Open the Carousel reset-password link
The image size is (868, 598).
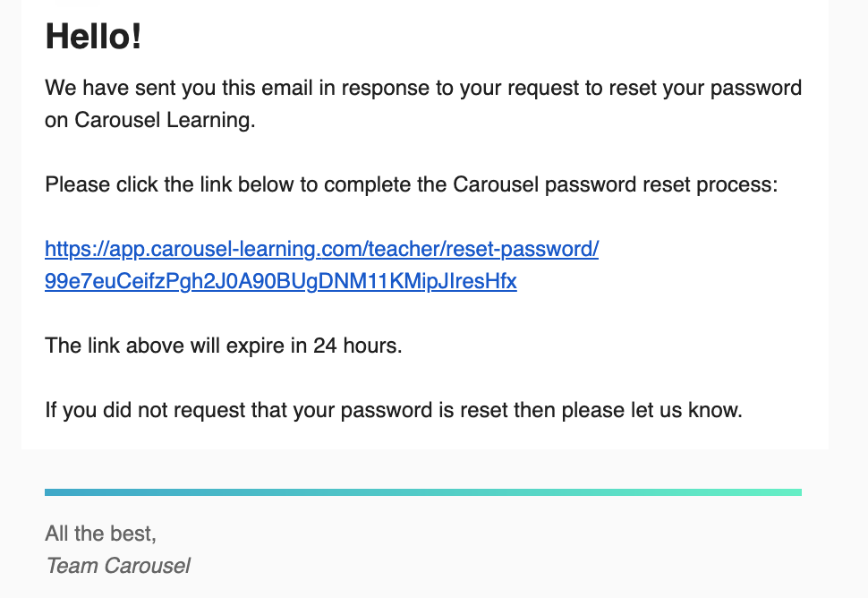[x=320, y=249]
